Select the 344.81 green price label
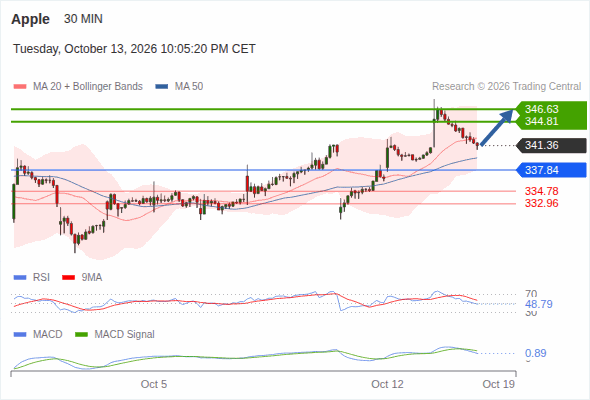Image resolution: width=590 pixels, height=400 pixels. pyautogui.click(x=542, y=122)
